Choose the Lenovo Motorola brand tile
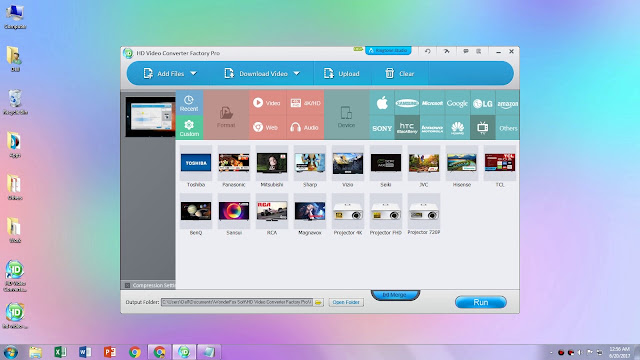This screenshot has height=360, width=640. coord(432,129)
